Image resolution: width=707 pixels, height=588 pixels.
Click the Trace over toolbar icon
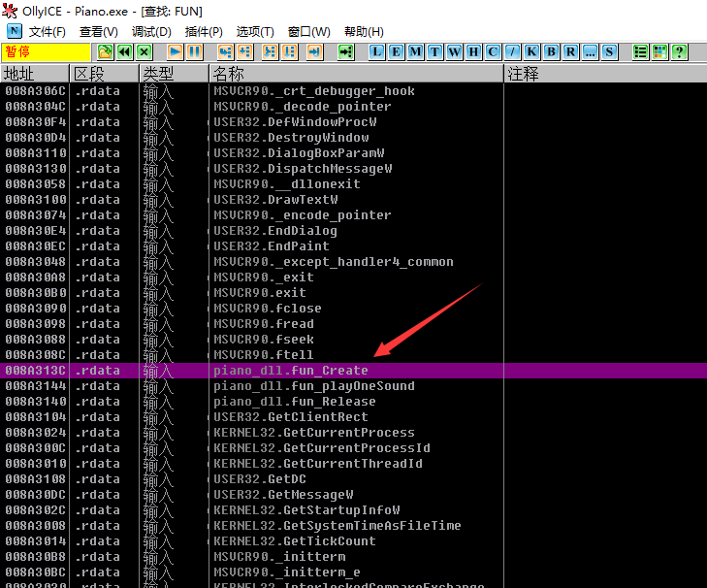pos(289,51)
